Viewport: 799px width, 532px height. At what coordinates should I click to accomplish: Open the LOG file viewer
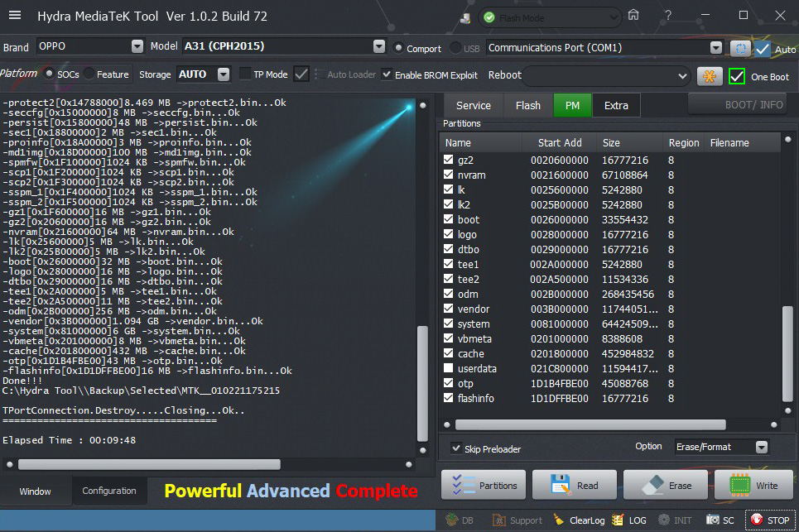point(629,520)
